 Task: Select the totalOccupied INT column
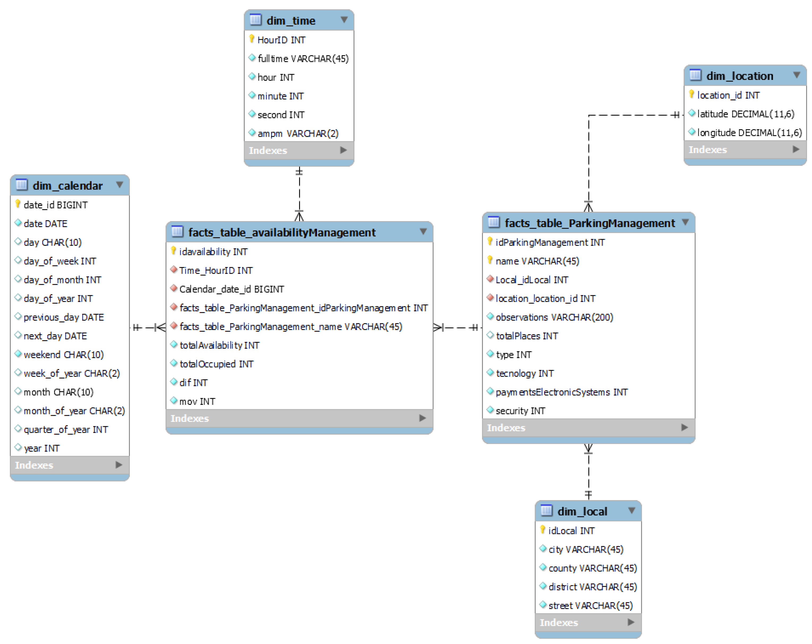(216, 364)
